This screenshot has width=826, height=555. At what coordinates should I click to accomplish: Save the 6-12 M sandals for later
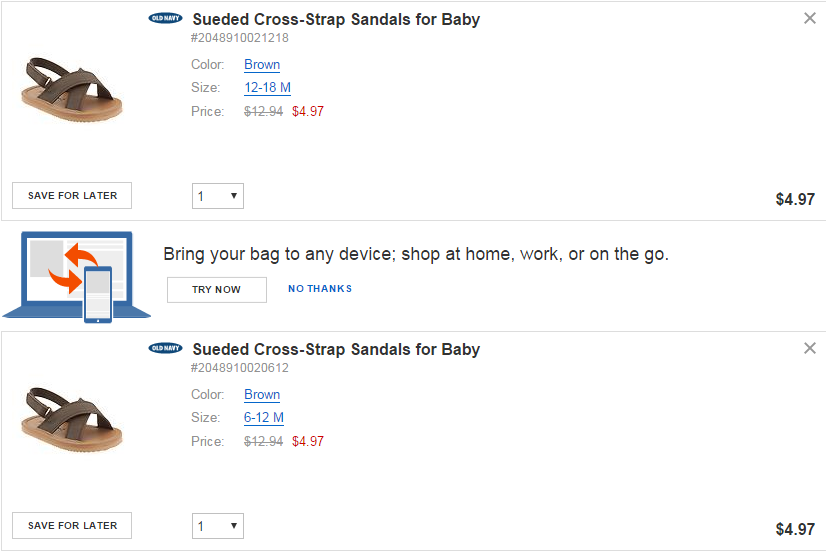(72, 526)
